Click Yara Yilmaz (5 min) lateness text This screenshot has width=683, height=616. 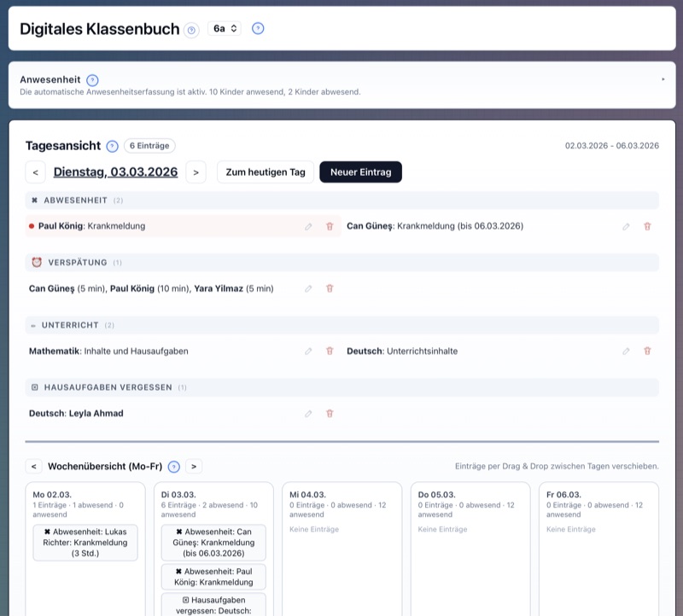[x=233, y=288]
